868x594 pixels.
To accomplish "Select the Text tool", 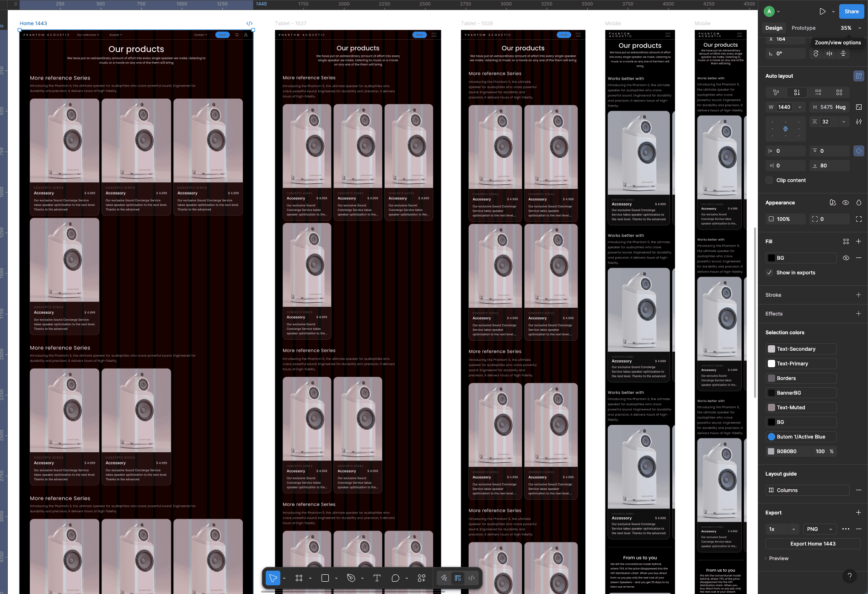I will coord(377,578).
